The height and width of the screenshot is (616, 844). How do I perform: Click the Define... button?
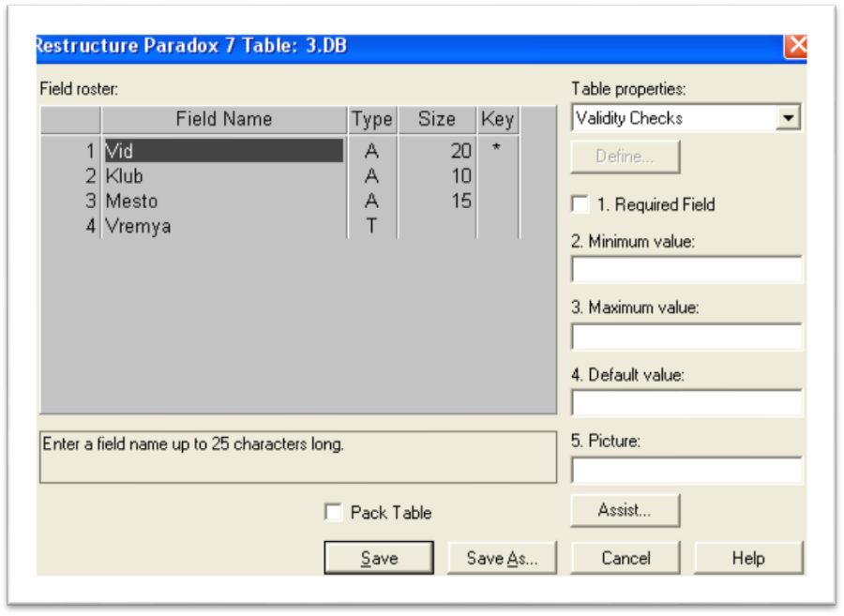tap(625, 157)
